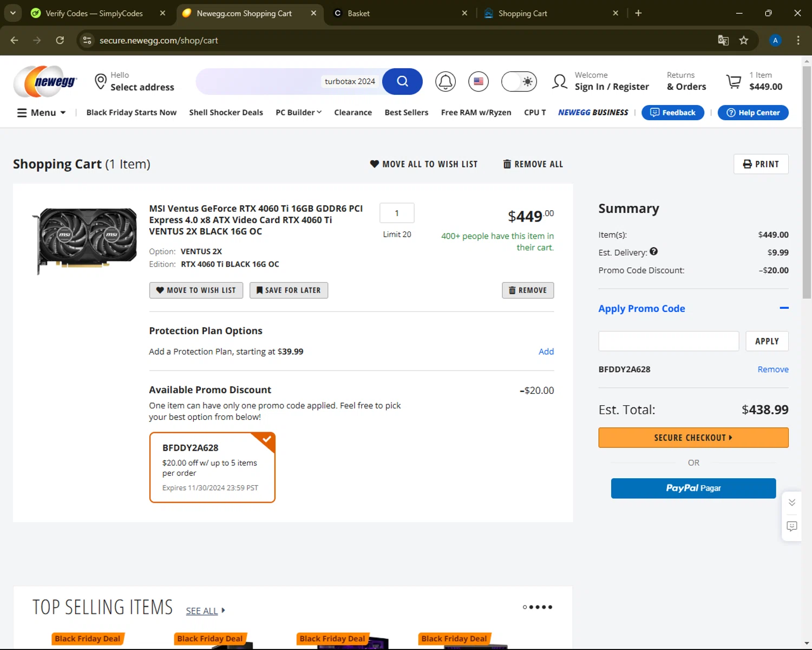Go to Clearance

[353, 113]
